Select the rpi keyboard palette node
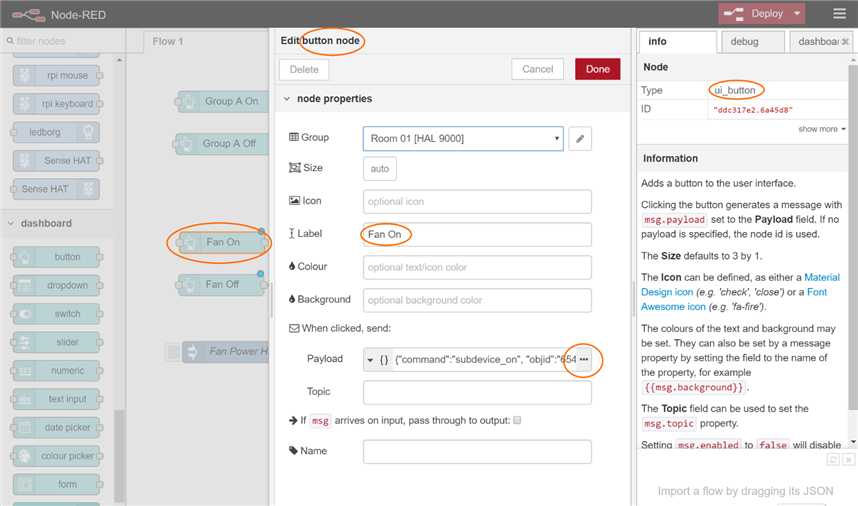 [56, 104]
